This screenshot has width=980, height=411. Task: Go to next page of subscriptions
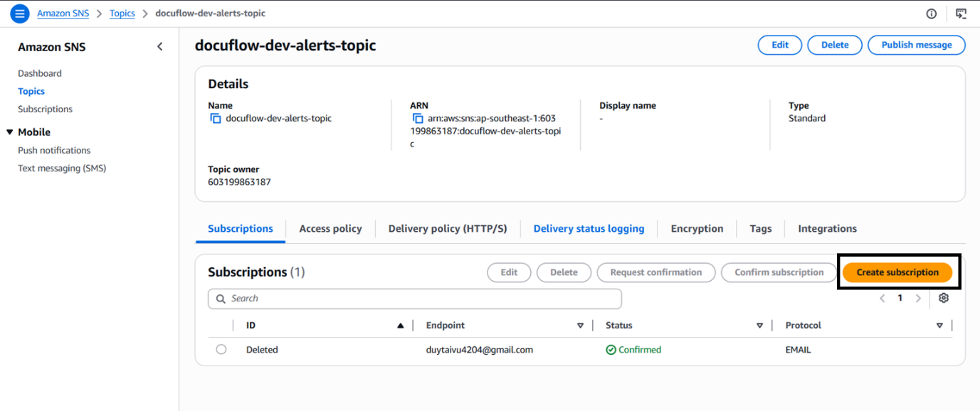tap(918, 299)
